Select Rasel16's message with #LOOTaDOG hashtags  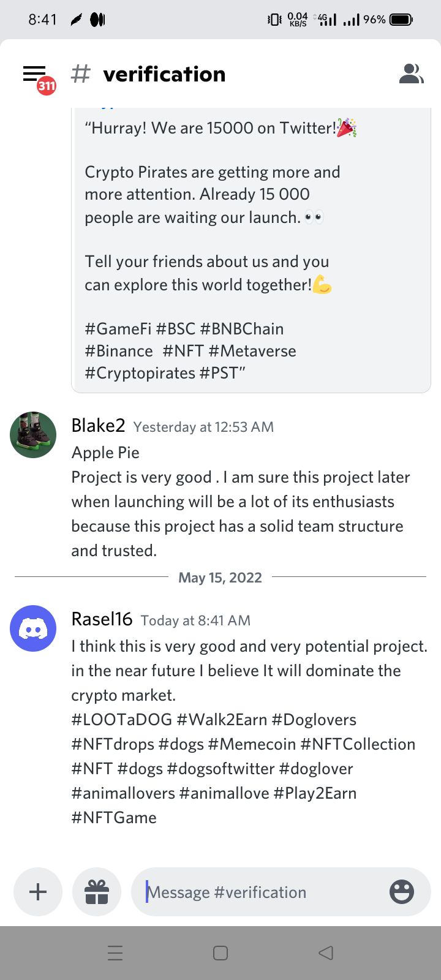(249, 732)
